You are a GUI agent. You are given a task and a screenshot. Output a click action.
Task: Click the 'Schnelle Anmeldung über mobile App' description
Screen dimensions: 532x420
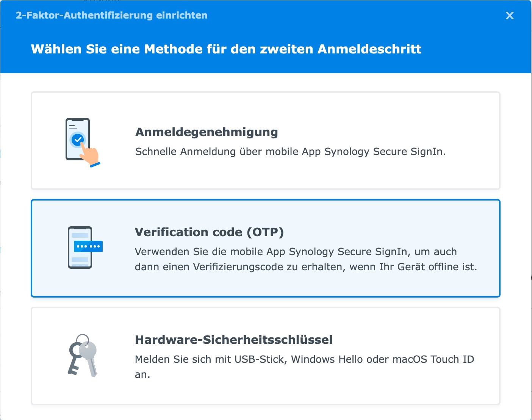point(290,152)
